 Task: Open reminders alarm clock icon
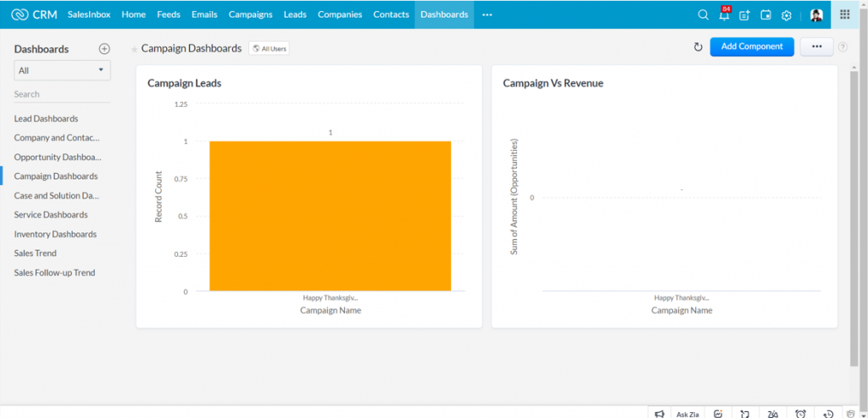[x=800, y=413]
